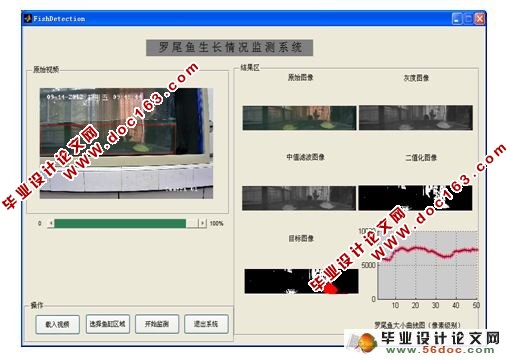Click the 罗尾鱼大小曲线图 plot caption

[417, 325]
